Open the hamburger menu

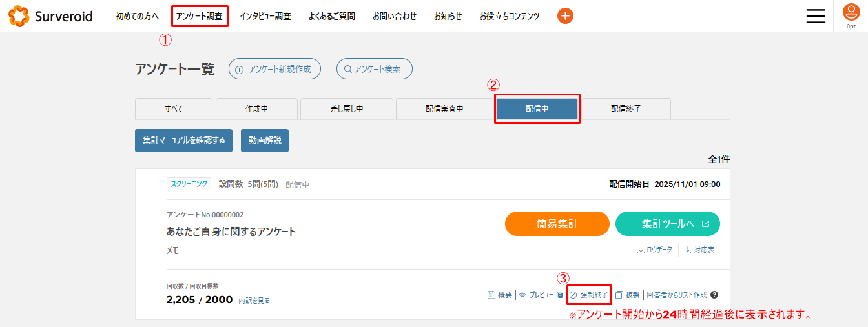pyautogui.click(x=816, y=16)
